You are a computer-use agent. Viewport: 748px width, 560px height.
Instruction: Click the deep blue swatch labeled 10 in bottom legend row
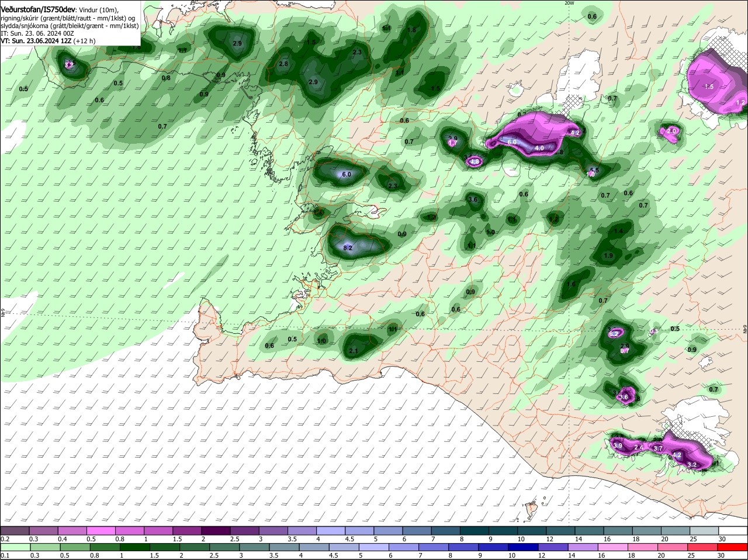[x=524, y=547]
